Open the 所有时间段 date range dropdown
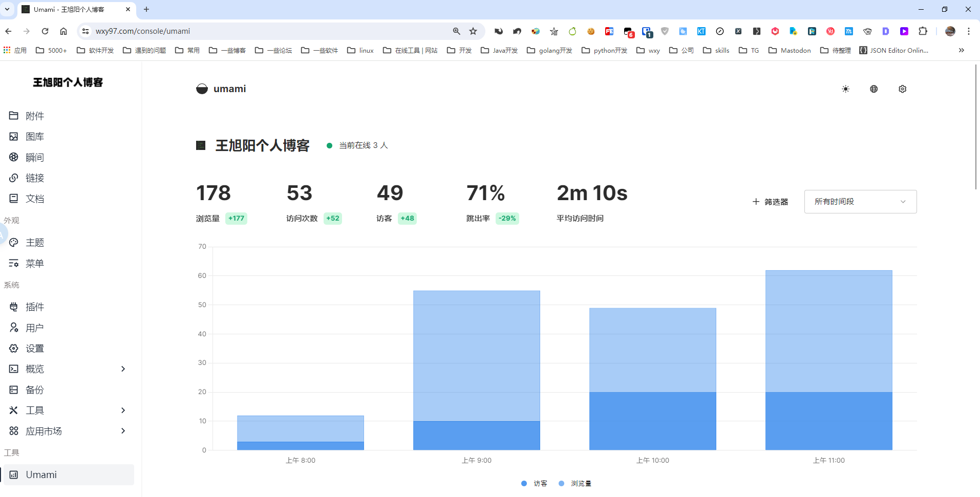The height and width of the screenshot is (497, 980). (860, 202)
